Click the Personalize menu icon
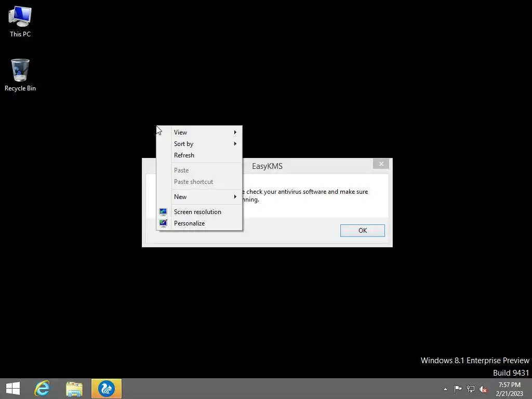532x399 pixels. (x=163, y=223)
